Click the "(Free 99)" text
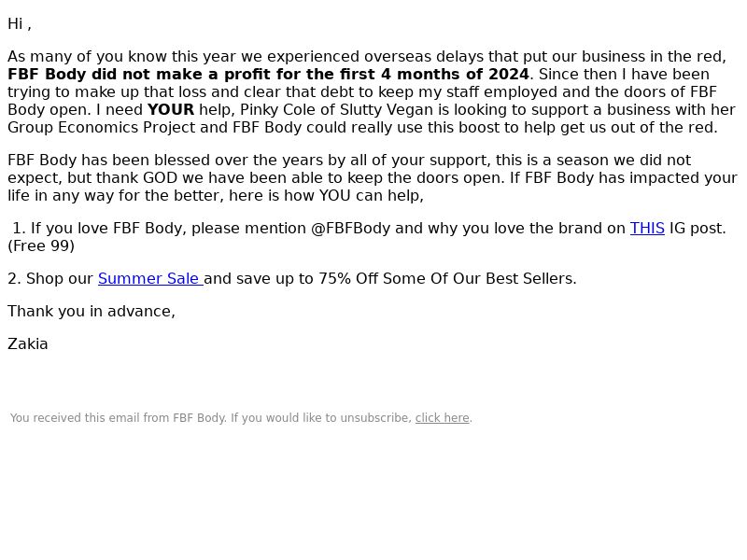This screenshot has width=747, height=560. point(41,246)
